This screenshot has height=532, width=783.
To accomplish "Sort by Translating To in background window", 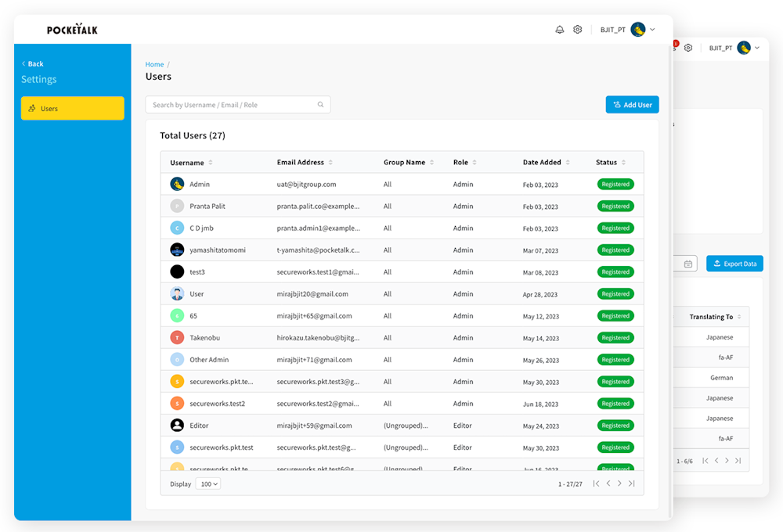I will pos(739,317).
